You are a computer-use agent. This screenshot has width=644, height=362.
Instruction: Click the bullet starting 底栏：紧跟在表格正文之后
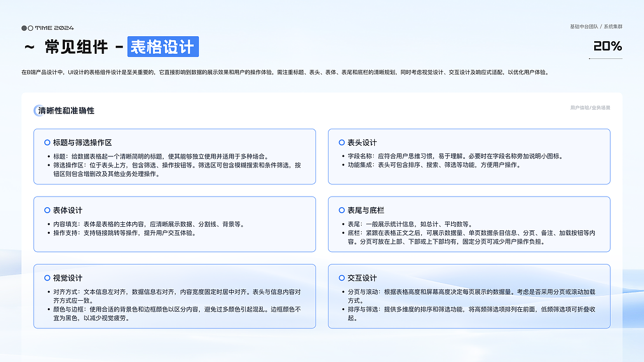468,237
